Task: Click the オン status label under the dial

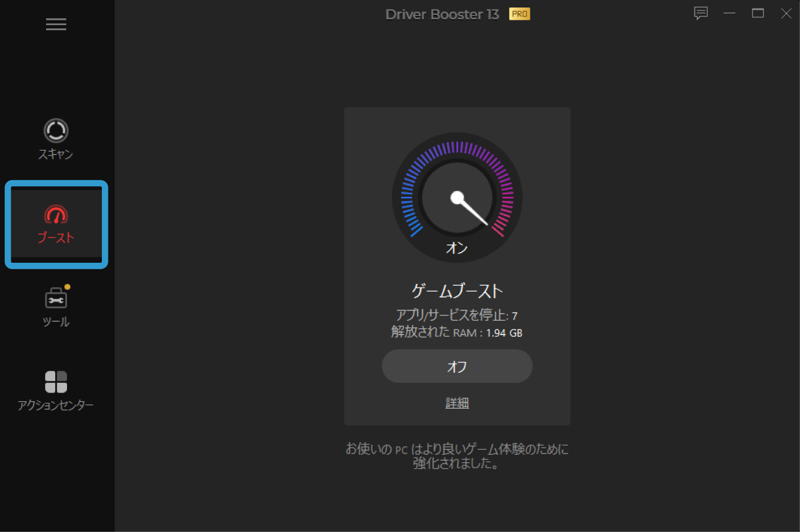Action: click(x=457, y=248)
